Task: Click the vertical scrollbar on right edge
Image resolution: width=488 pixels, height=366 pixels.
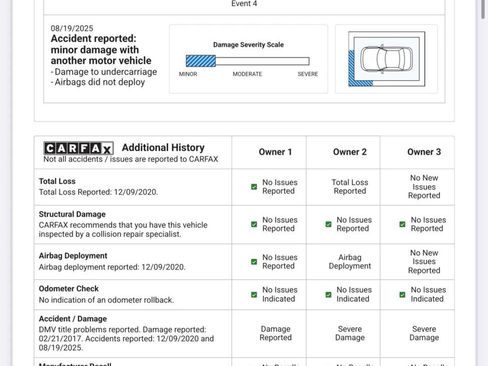Action: click(x=483, y=9)
